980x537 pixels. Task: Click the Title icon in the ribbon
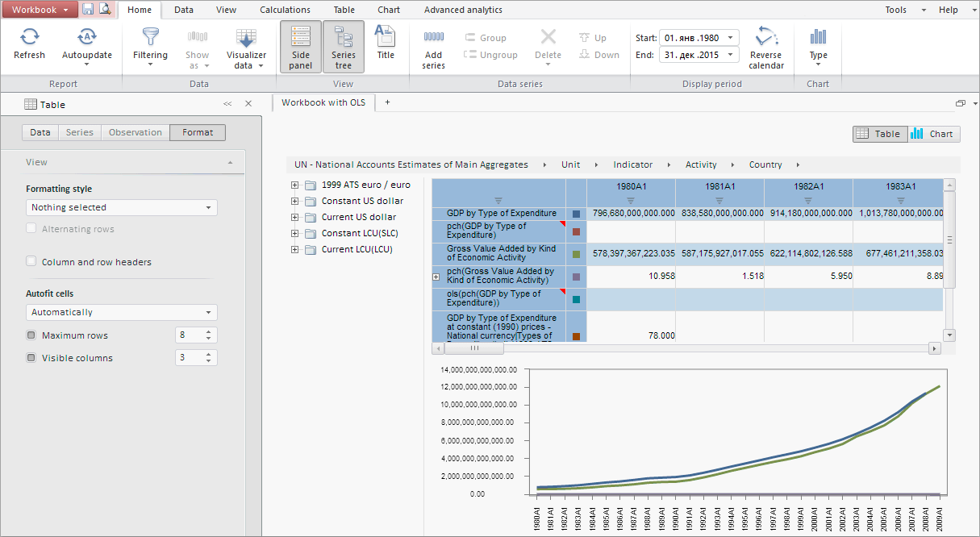[x=386, y=38]
